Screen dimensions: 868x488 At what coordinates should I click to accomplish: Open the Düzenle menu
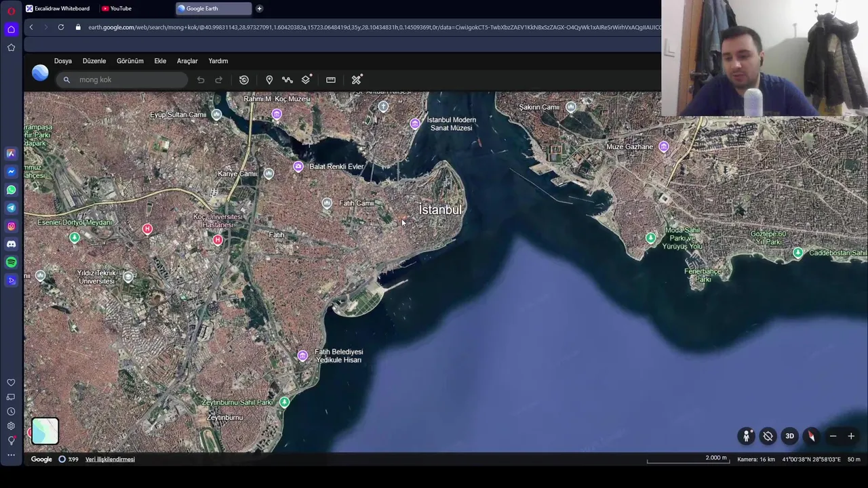pos(94,61)
